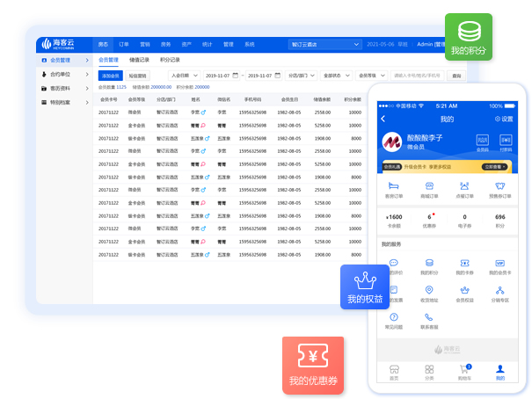
Task: Tap the 客房订单 bed icon
Action: click(x=394, y=187)
